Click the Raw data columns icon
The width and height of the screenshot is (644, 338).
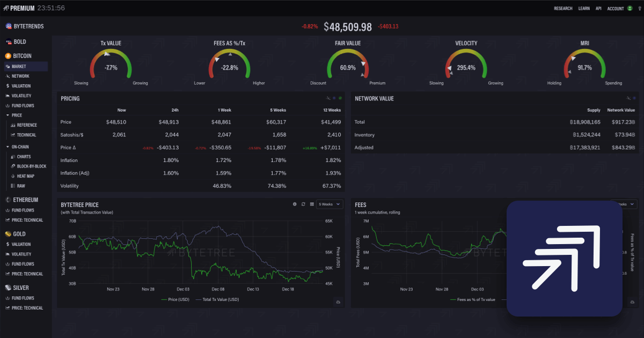[x=12, y=186]
